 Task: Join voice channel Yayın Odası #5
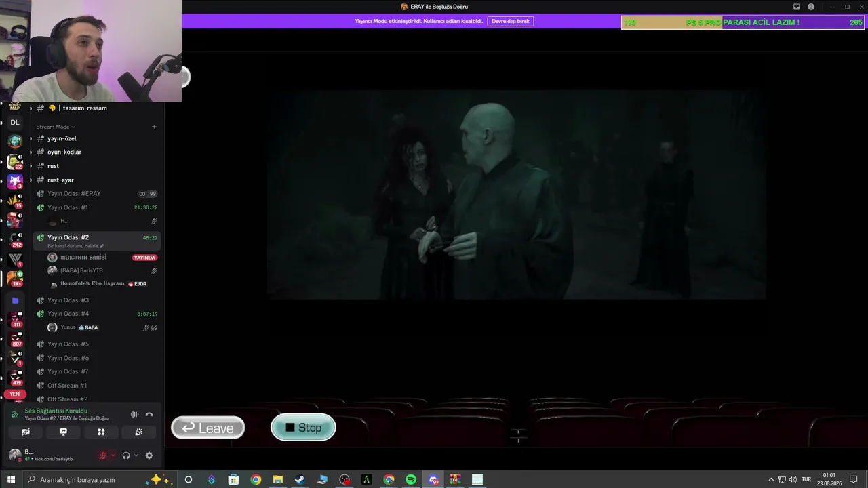97,344
